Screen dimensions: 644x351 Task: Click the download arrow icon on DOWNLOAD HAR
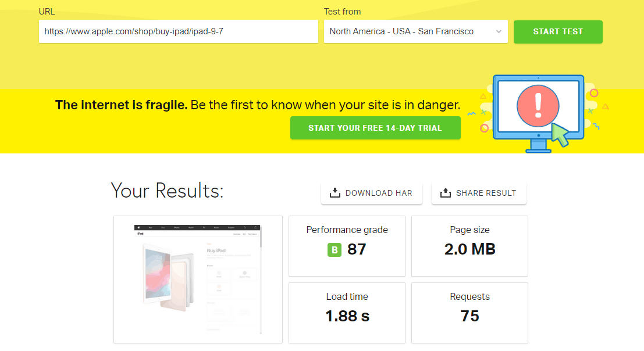coord(335,192)
